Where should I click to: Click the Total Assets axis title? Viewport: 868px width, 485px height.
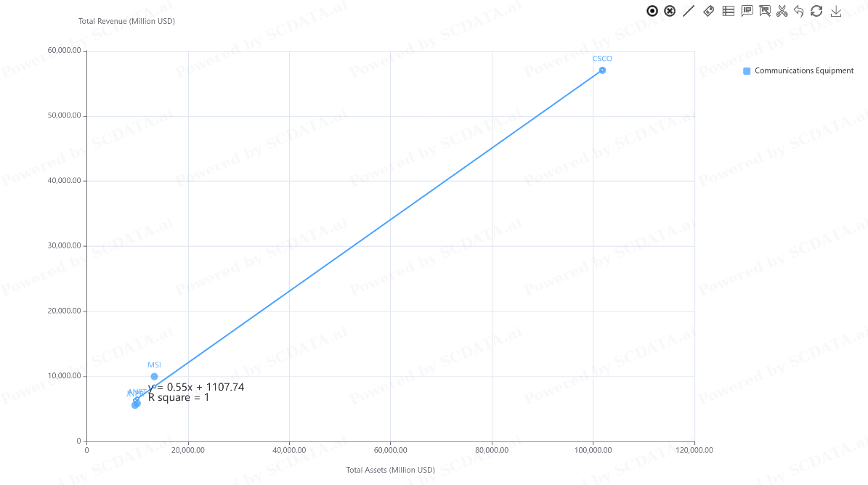pos(390,470)
